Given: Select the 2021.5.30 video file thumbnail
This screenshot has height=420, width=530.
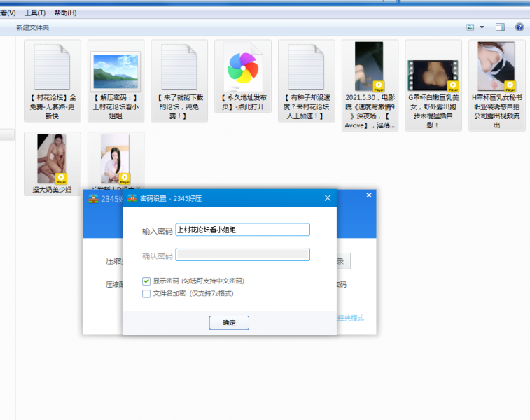Looking at the screenshot, I should tap(370, 67).
